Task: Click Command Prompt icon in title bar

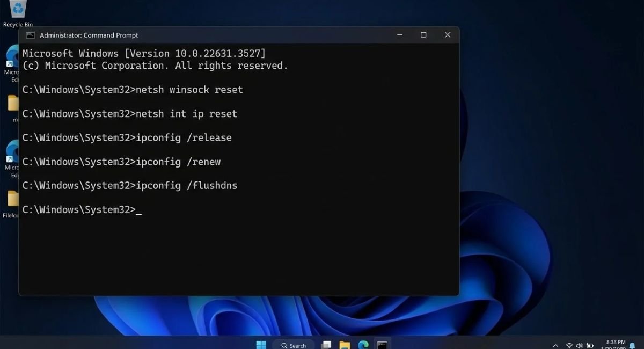Action: [31, 35]
